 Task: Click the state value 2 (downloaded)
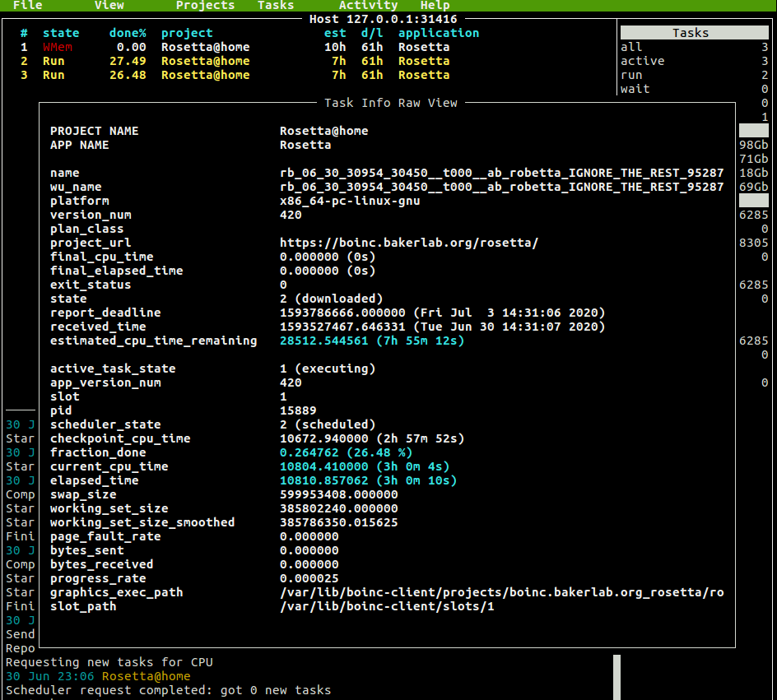point(332,299)
